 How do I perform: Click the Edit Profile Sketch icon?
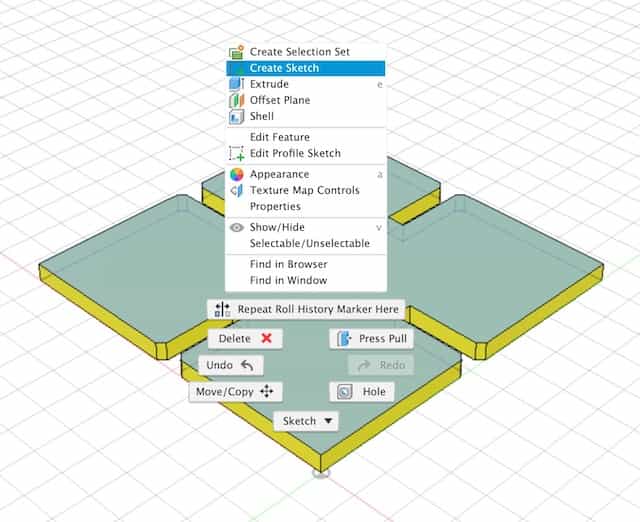237,154
